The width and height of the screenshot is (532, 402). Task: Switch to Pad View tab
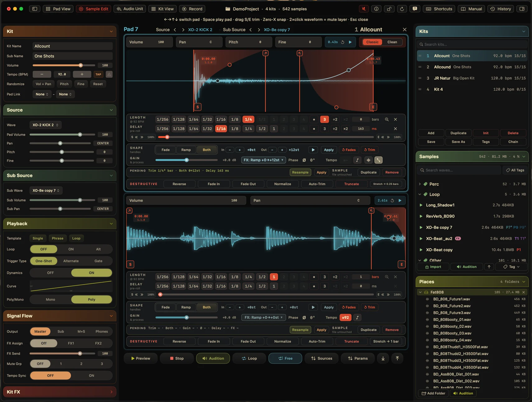coord(58,9)
